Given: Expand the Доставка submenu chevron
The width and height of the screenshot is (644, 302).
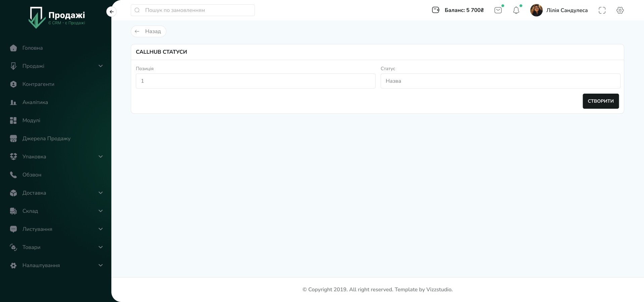Looking at the screenshot, I should [101, 193].
